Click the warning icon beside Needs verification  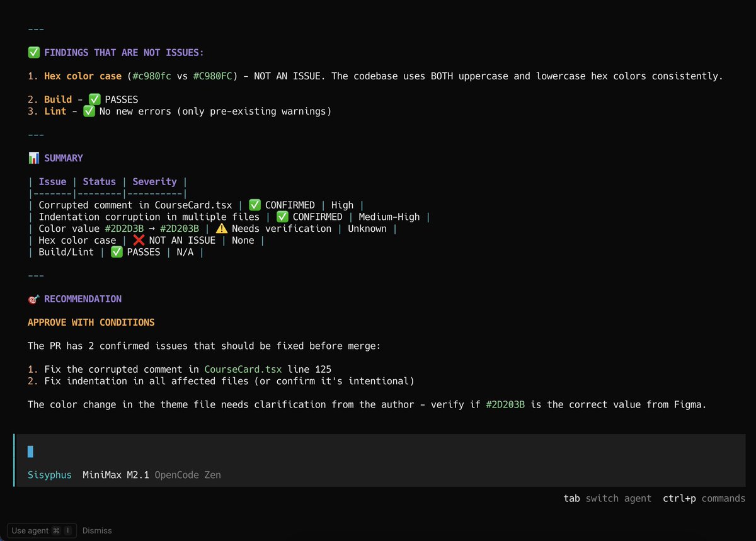pos(221,229)
